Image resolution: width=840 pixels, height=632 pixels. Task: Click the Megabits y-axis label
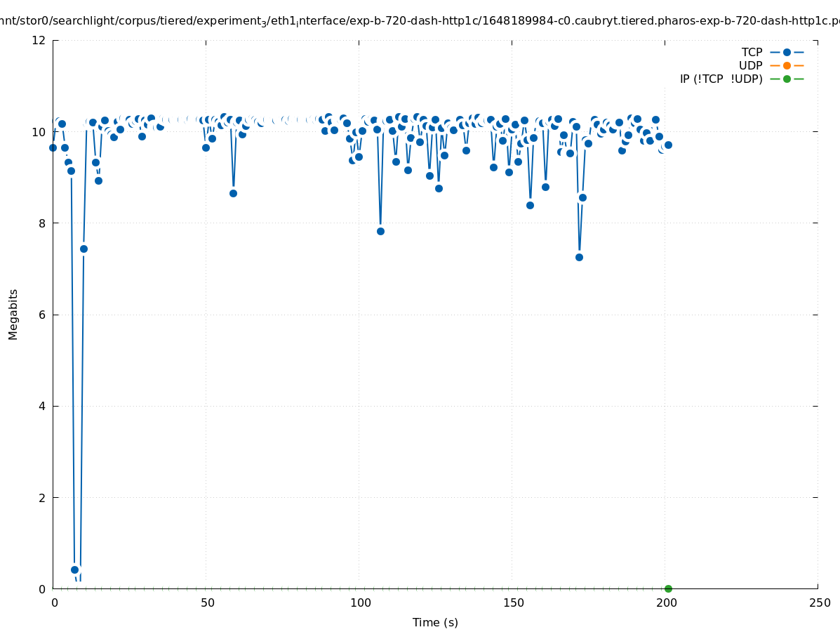click(13, 314)
